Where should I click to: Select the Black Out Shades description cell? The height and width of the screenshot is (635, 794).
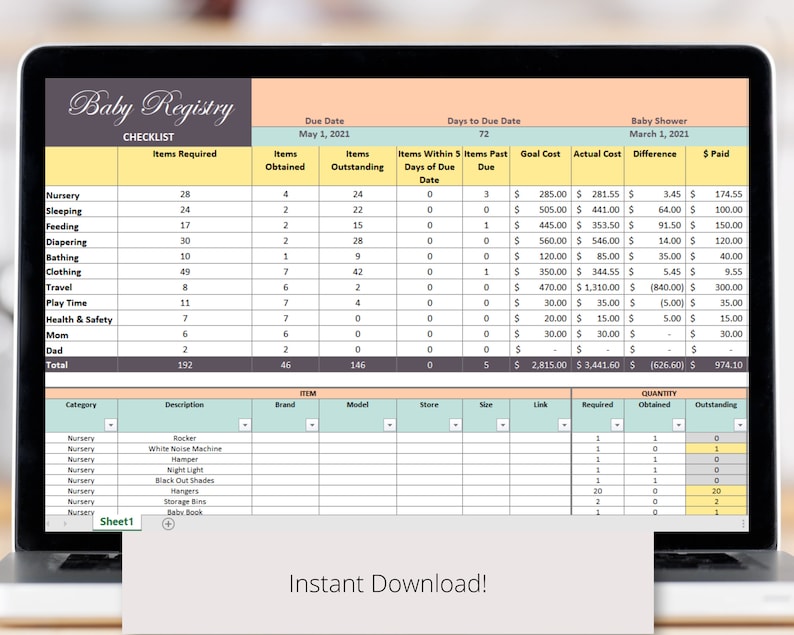click(185, 481)
